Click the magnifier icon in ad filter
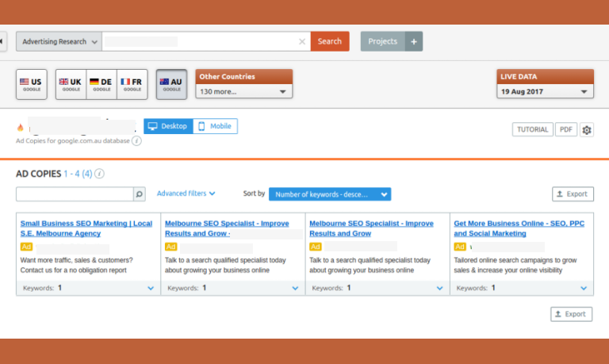Viewport: 609px width, 364px height. [139, 193]
